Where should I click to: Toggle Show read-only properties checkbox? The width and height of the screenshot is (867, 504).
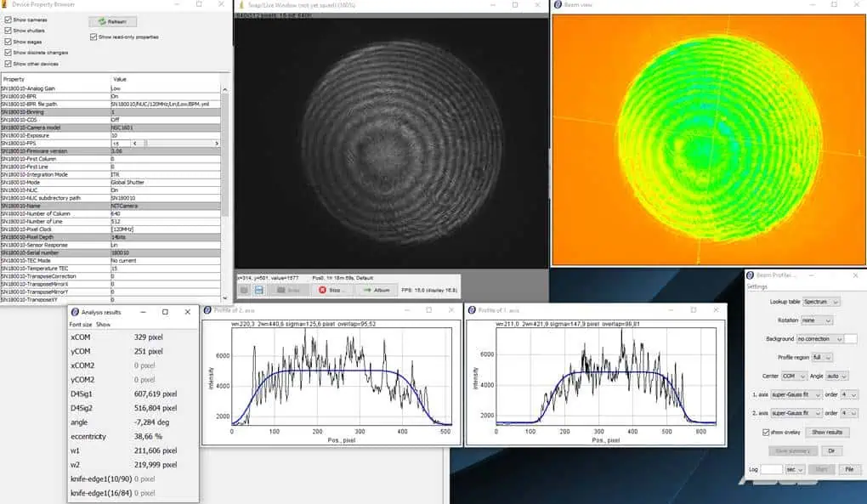[x=93, y=37]
